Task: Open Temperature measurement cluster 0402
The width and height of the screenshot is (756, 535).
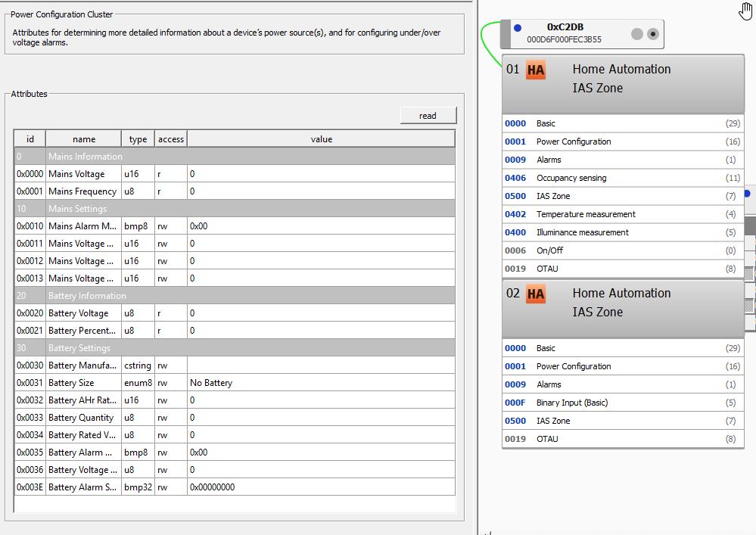Action: (623, 214)
